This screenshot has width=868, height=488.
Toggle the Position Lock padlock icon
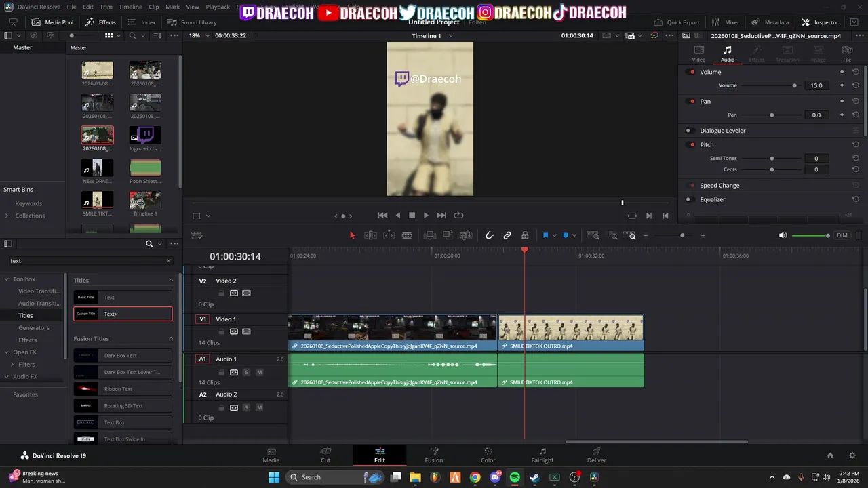525,235
